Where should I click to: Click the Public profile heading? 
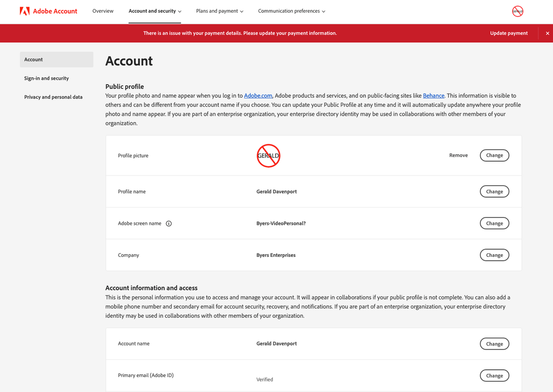tap(125, 86)
